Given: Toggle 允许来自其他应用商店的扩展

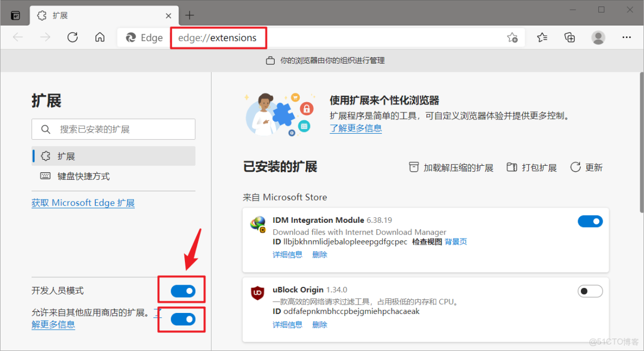Looking at the screenshot, I should click(x=181, y=319).
